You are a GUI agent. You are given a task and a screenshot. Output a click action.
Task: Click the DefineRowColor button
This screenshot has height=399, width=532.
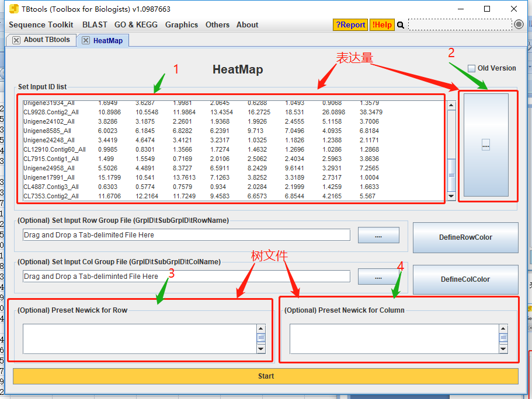point(465,237)
